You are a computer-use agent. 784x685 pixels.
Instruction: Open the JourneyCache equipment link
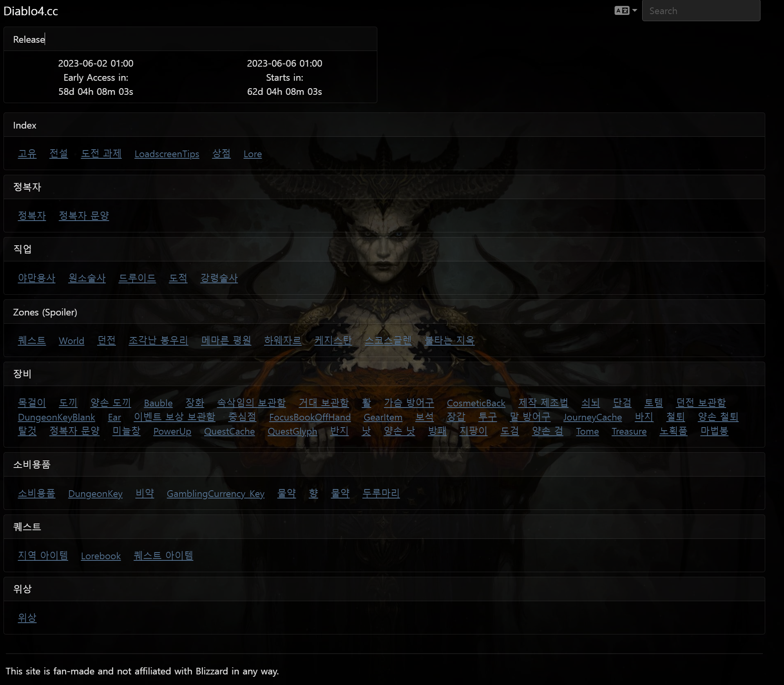(x=592, y=417)
